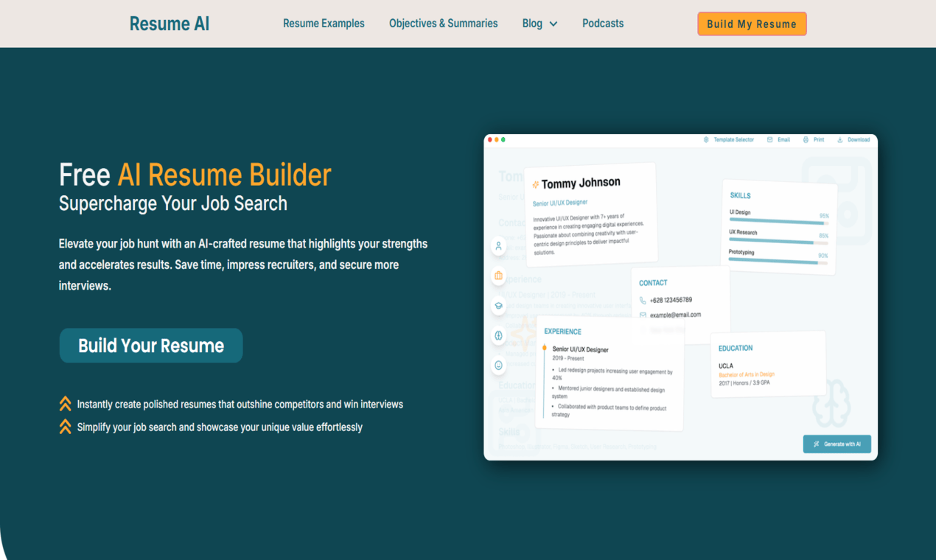Select the profile icon in the resume sidebar
The height and width of the screenshot is (560, 936).
click(498, 246)
